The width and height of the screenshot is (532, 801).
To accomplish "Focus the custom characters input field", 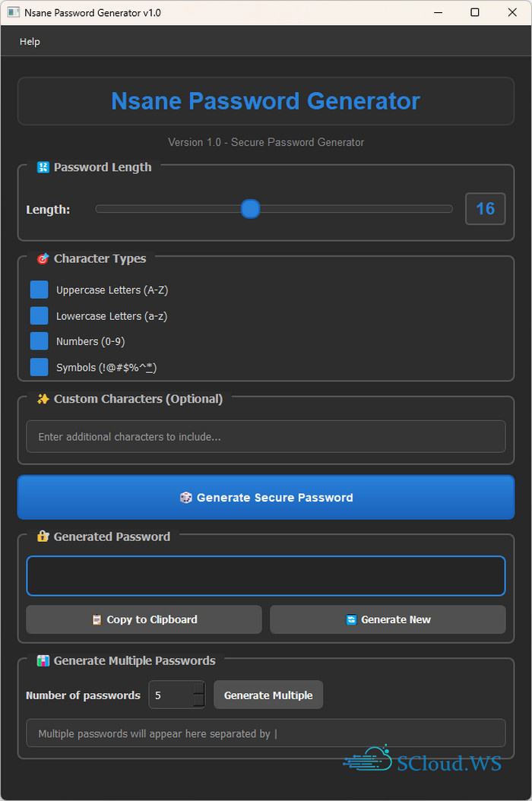I will click(266, 437).
